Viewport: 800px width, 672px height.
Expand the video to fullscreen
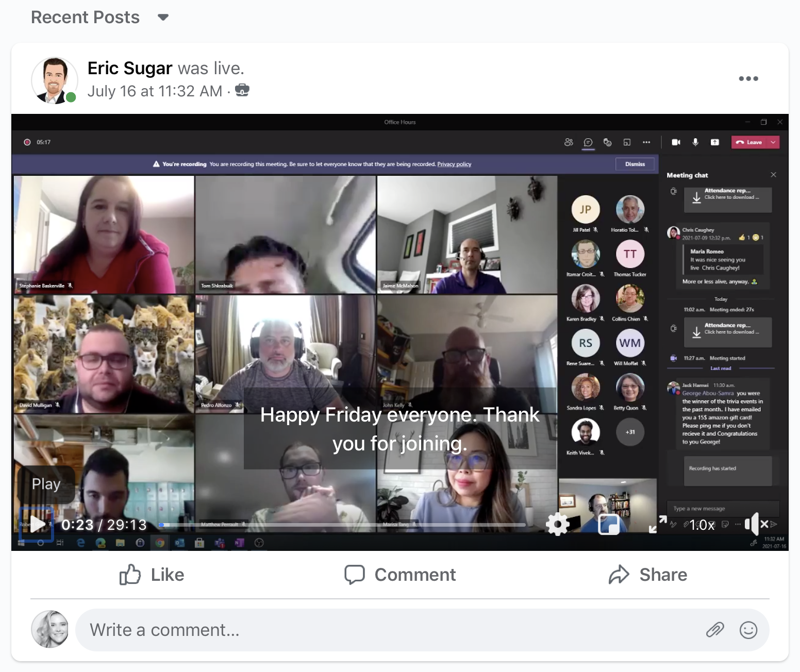point(658,524)
